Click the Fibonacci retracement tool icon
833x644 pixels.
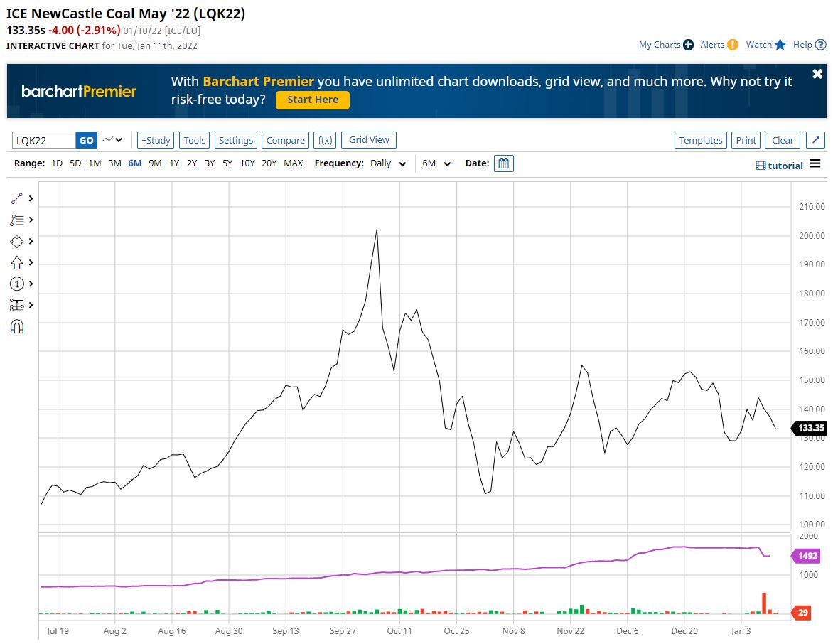[17, 220]
